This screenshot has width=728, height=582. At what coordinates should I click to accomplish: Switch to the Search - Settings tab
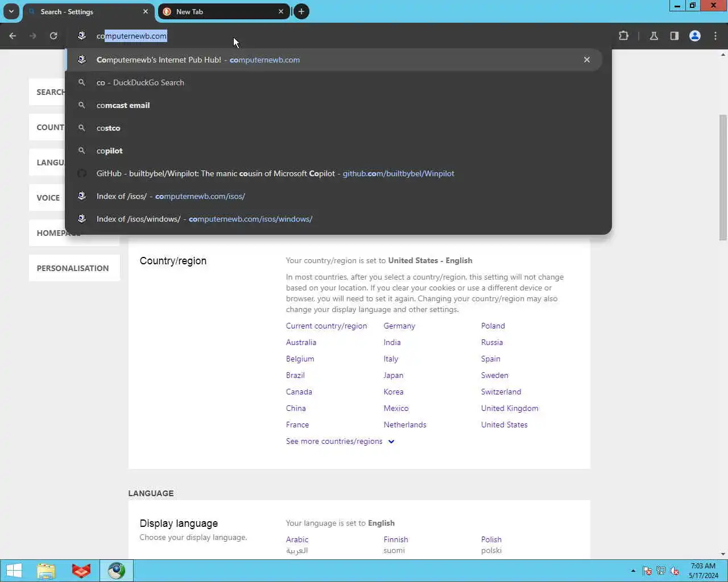click(88, 11)
